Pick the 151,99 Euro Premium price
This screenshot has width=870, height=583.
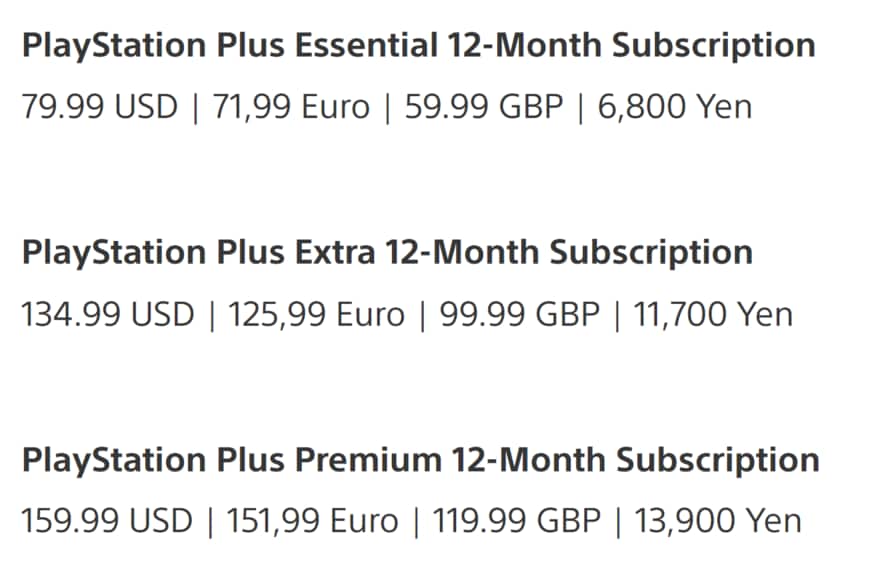(310, 522)
